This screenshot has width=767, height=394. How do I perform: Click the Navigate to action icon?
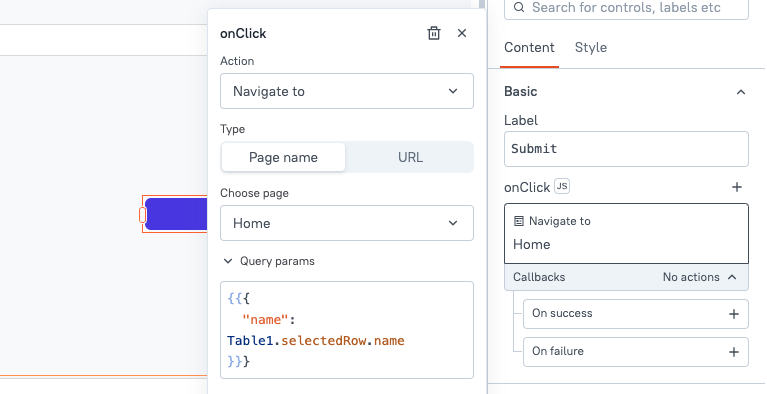519,221
